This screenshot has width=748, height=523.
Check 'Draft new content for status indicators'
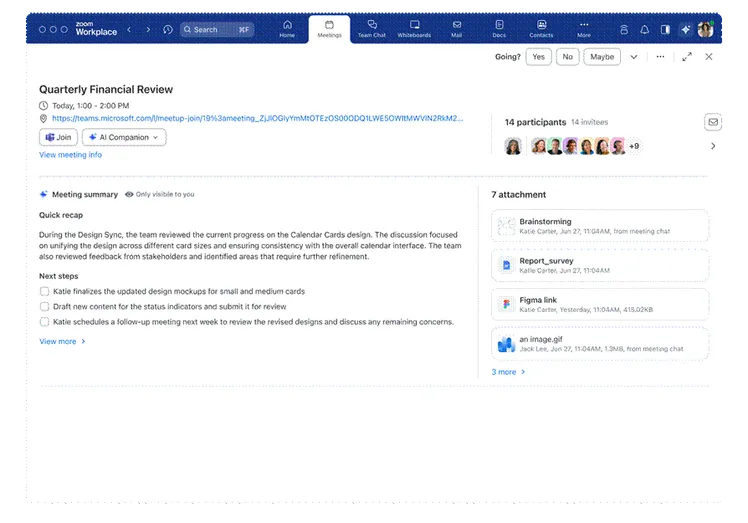44,307
